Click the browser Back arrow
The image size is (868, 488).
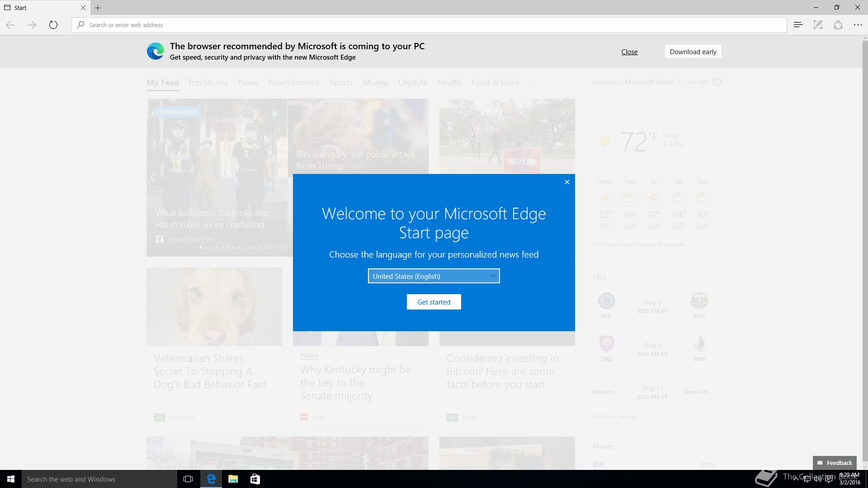tap(10, 25)
